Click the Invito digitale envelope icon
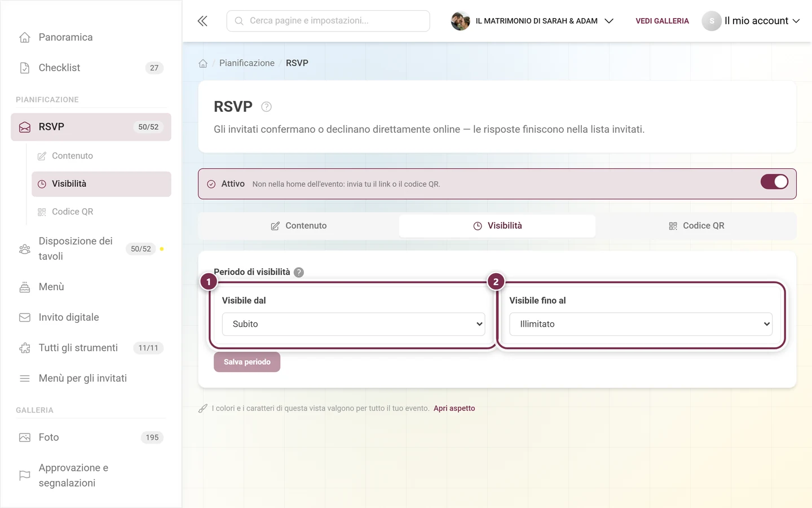Image resolution: width=812 pixels, height=508 pixels. coord(25,317)
